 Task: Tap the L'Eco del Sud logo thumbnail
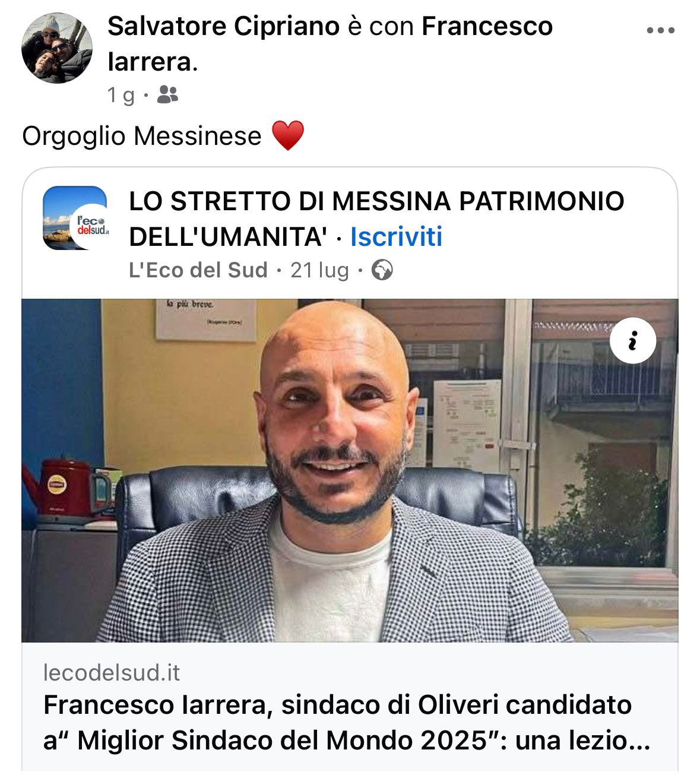point(75,217)
